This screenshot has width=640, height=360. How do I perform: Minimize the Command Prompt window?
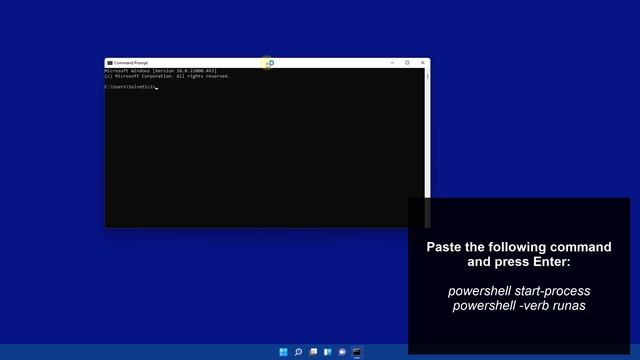(392, 63)
